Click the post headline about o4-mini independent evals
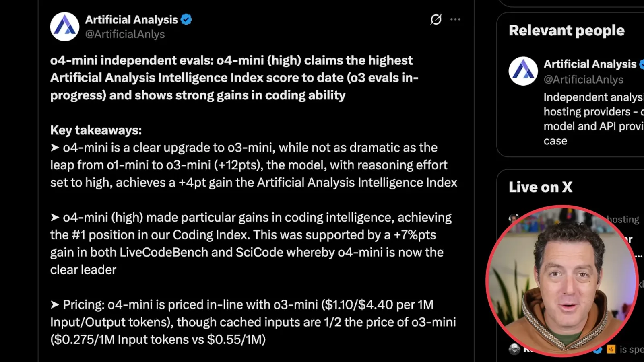 (x=234, y=78)
